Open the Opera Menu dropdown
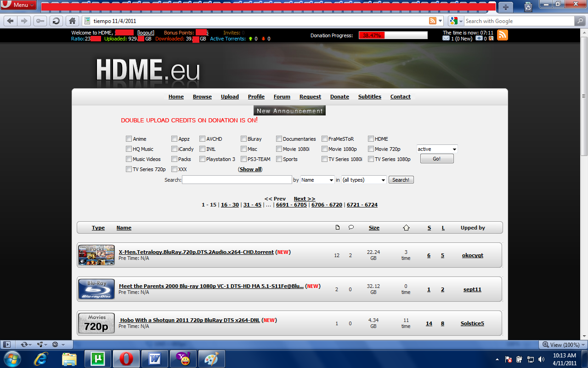588x368 pixels. click(x=18, y=5)
